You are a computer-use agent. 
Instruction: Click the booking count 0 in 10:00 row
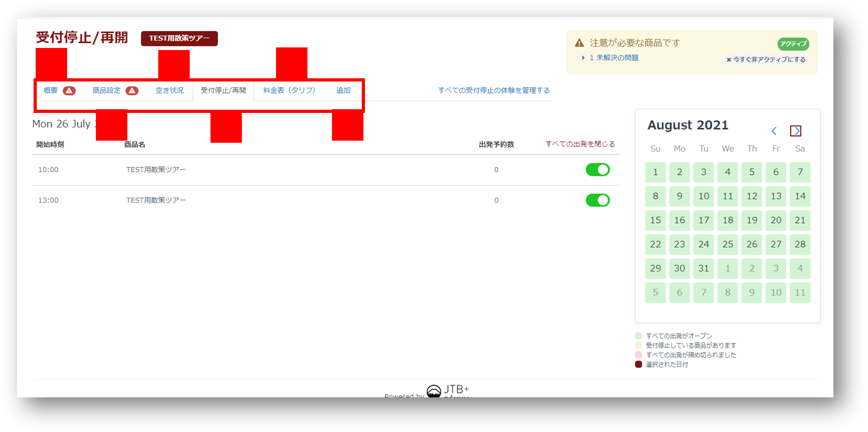[496, 170]
